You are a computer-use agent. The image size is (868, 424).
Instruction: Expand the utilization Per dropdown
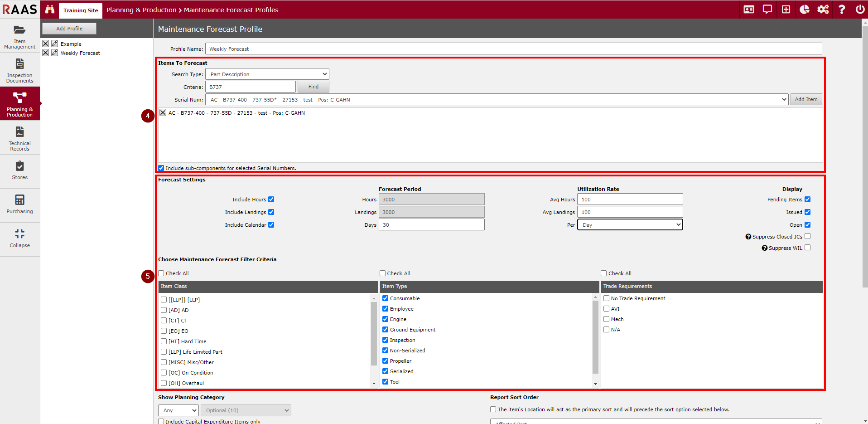630,225
